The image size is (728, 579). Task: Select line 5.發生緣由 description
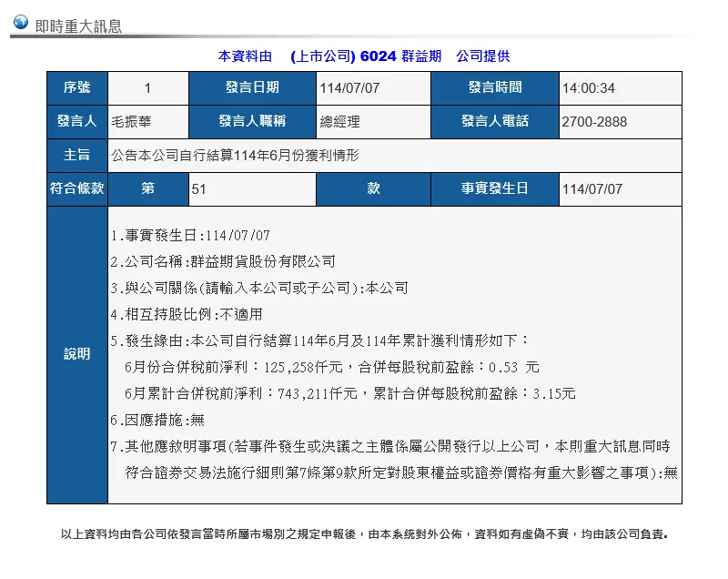(x=319, y=340)
